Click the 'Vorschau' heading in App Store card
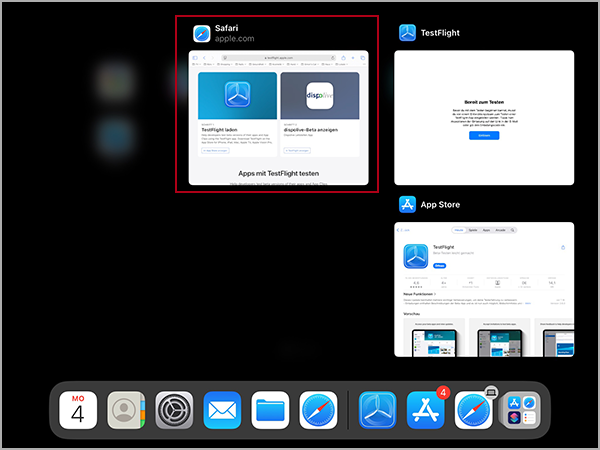 (411, 314)
